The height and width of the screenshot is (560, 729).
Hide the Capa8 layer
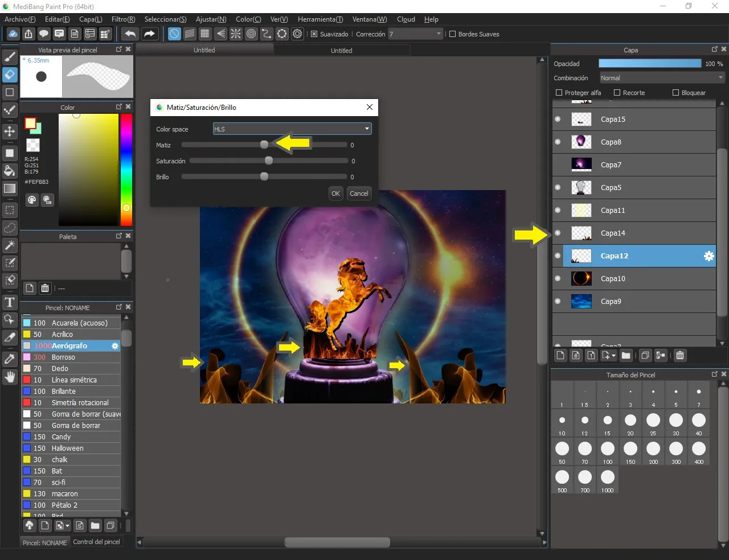[x=558, y=142]
